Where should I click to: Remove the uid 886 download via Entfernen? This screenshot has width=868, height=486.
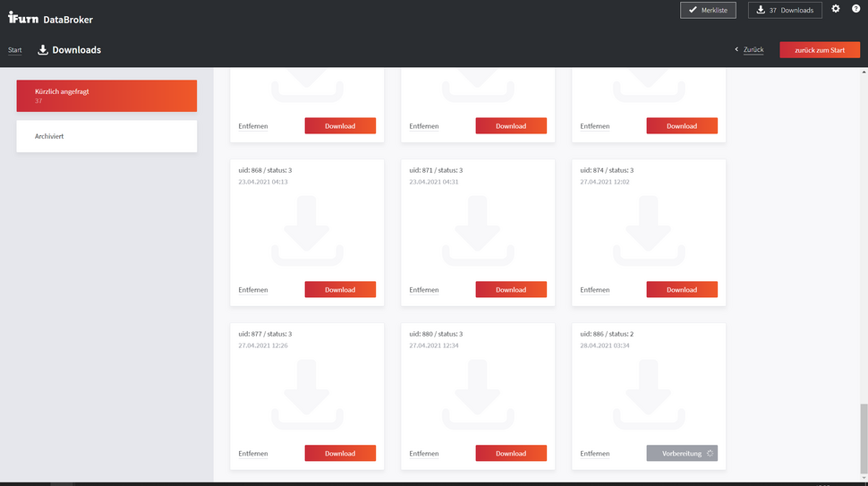594,454
